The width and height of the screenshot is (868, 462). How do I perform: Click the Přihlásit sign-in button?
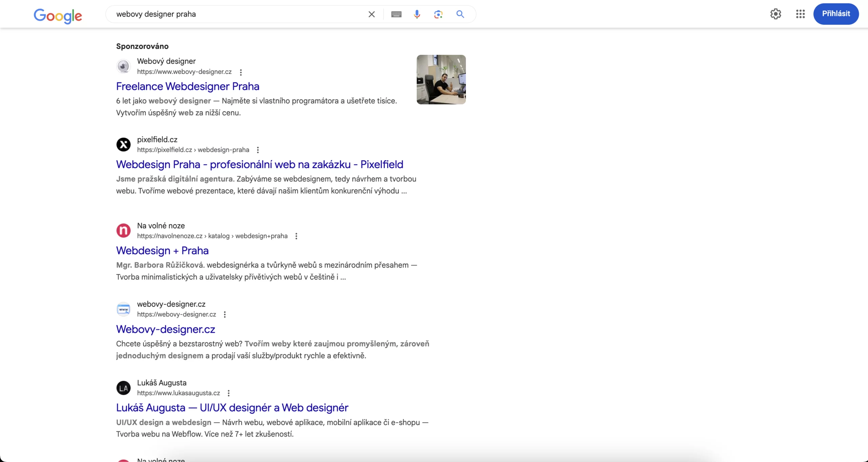click(x=836, y=14)
